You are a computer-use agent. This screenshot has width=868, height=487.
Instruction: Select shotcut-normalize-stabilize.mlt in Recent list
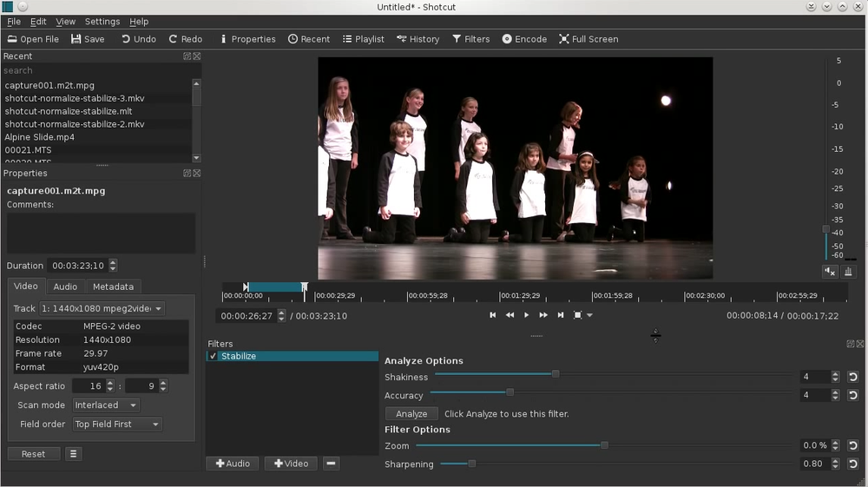point(69,111)
